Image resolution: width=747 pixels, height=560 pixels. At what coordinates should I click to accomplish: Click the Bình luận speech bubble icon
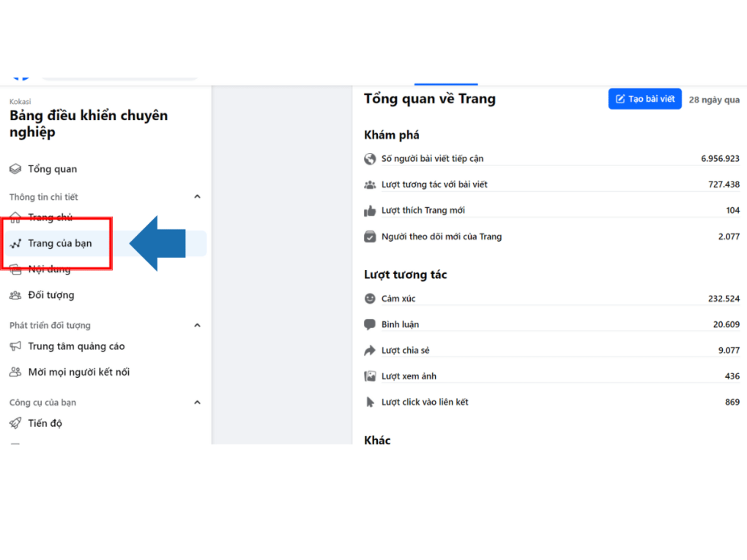pos(370,324)
